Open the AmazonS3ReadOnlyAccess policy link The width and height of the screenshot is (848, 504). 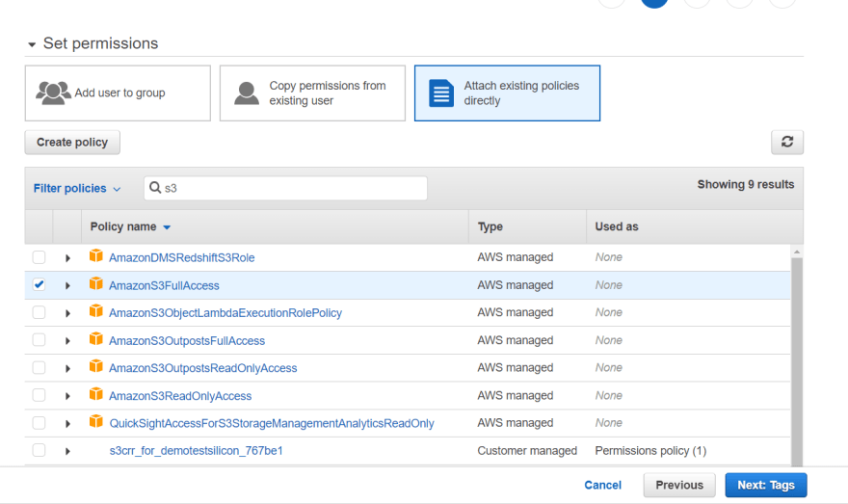(180, 396)
